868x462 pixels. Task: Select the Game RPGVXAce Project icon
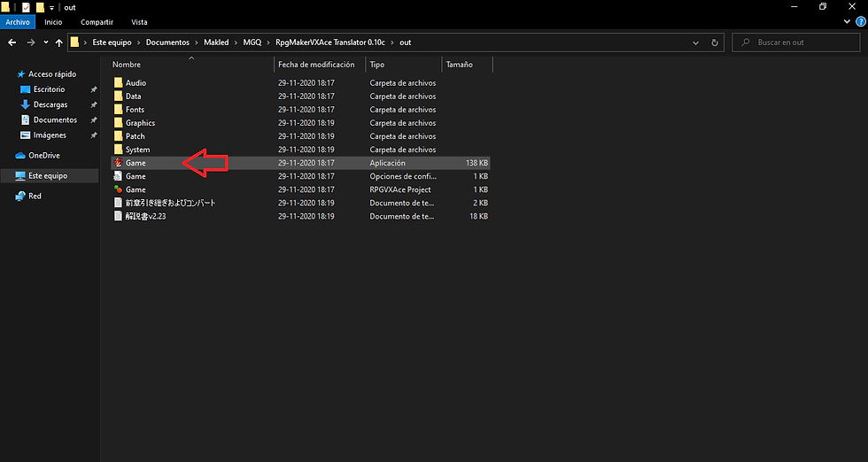pos(118,189)
